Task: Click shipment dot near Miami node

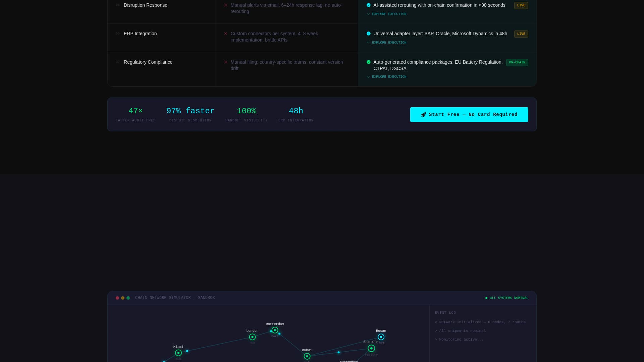Action: pos(187,351)
